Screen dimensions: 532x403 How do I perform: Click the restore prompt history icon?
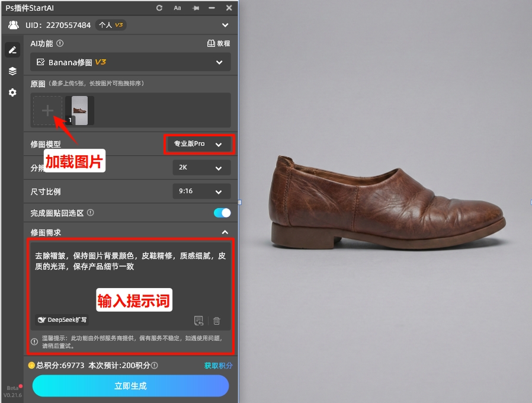[199, 321]
